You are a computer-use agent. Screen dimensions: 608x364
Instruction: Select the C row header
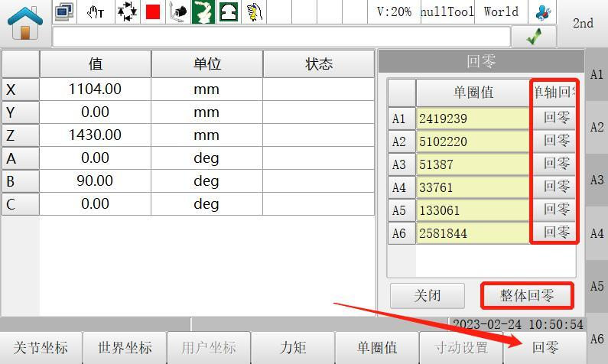21,204
